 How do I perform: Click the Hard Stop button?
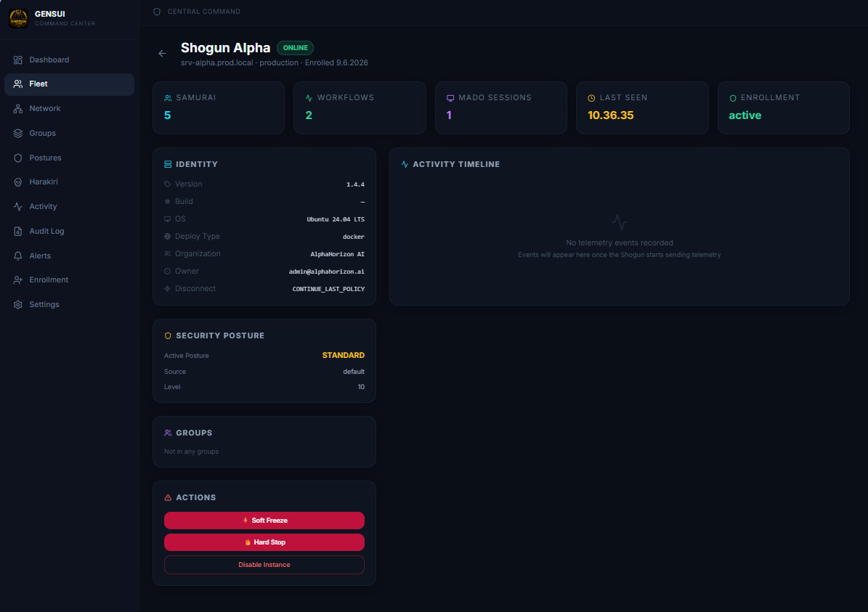pyautogui.click(x=264, y=542)
